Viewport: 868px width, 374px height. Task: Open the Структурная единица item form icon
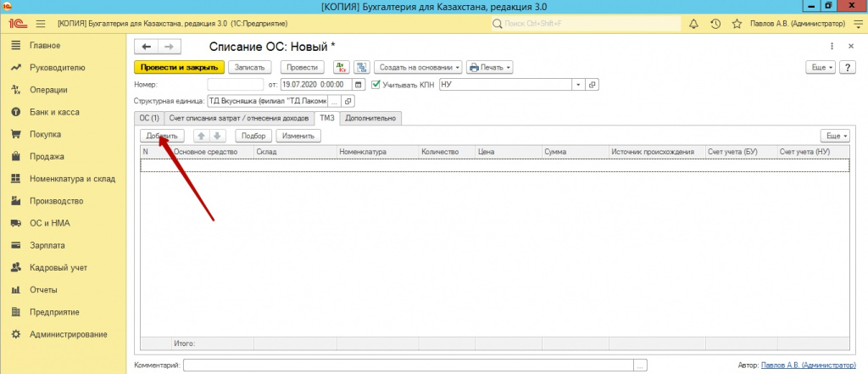pos(348,102)
